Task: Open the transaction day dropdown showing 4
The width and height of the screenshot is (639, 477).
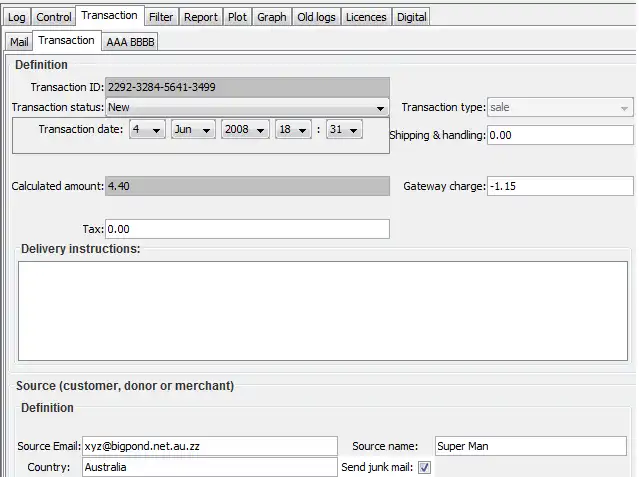Action: (x=147, y=130)
